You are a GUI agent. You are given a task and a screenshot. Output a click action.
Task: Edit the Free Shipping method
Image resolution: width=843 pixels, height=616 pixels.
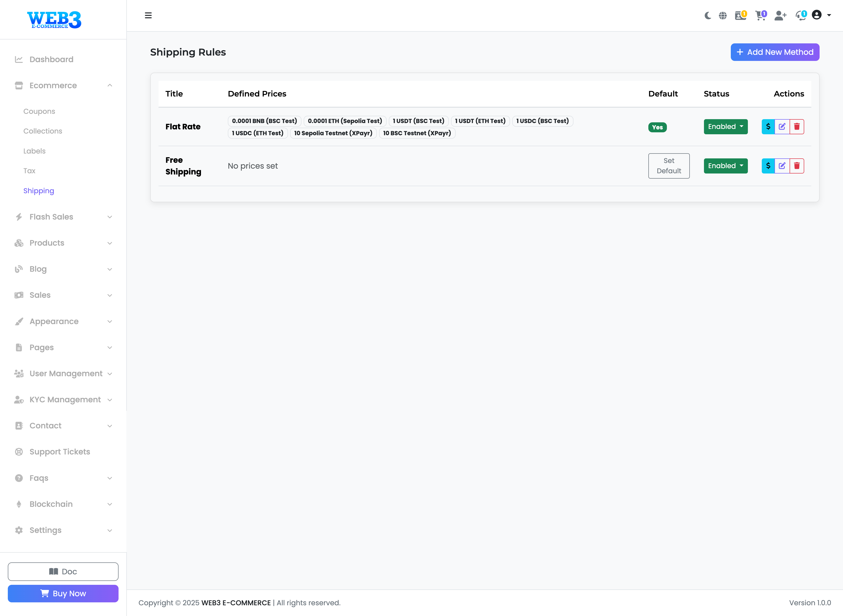[x=782, y=166]
